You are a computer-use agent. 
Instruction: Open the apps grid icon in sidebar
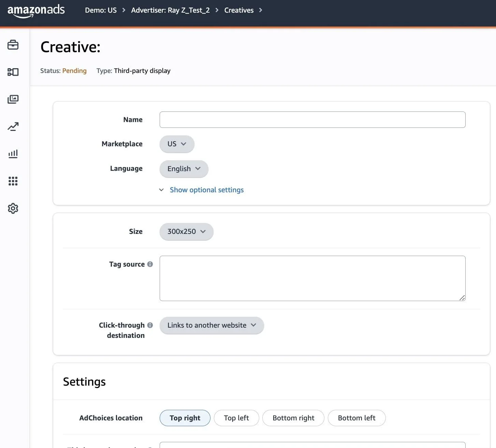[13, 181]
